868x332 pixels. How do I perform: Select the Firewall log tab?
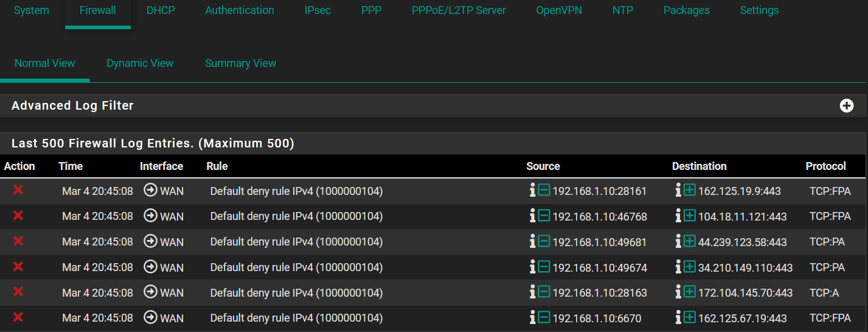click(x=97, y=10)
